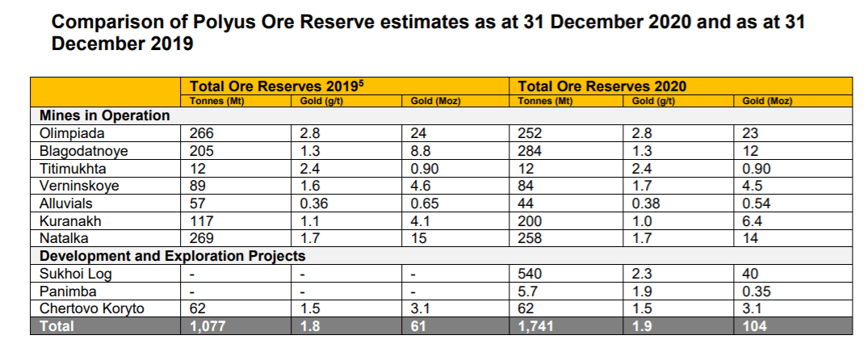Click Olimpiada 2020 gold Moz value 23
This screenshot has width=868, height=348.
click(x=751, y=133)
